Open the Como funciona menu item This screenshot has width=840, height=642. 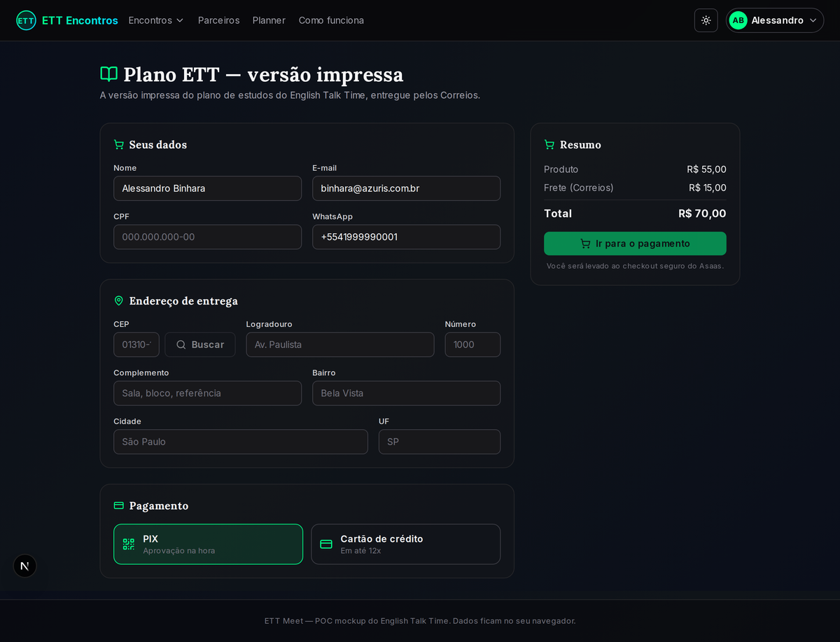pos(331,20)
